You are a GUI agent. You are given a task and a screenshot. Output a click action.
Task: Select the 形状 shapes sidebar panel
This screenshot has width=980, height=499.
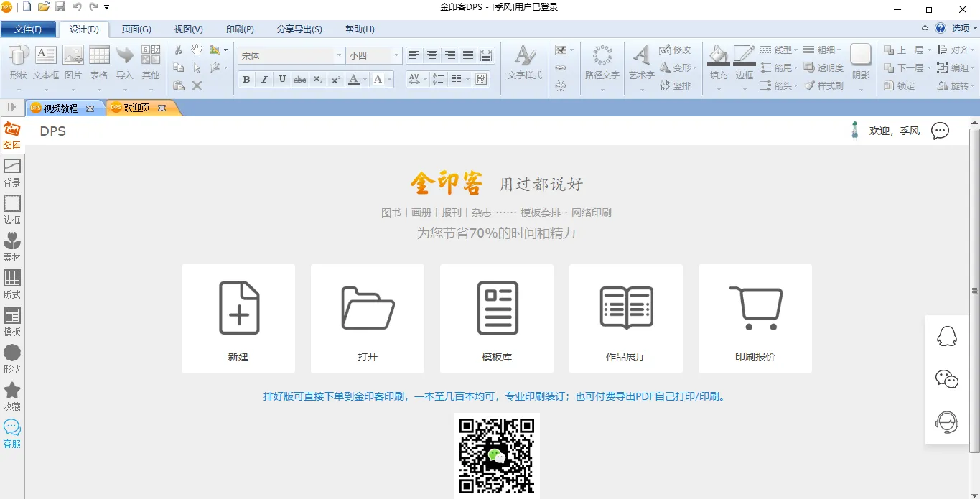tap(12, 359)
